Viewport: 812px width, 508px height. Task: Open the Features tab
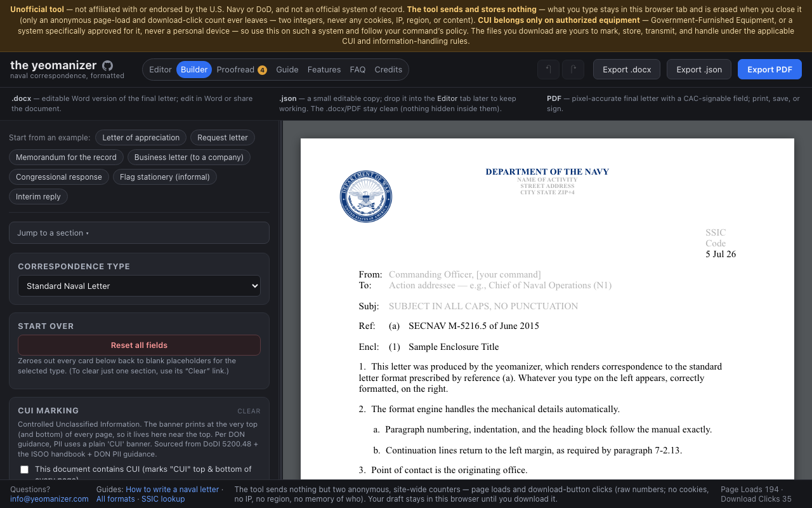tap(324, 70)
